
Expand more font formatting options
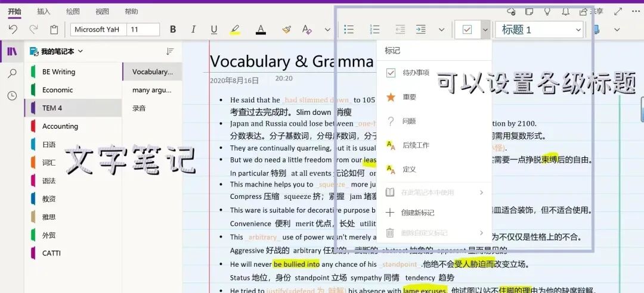(x=327, y=30)
